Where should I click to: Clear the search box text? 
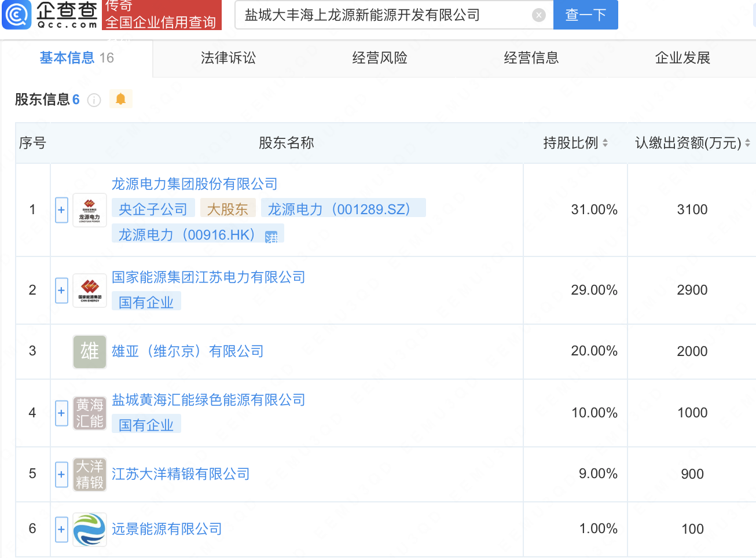pos(538,16)
